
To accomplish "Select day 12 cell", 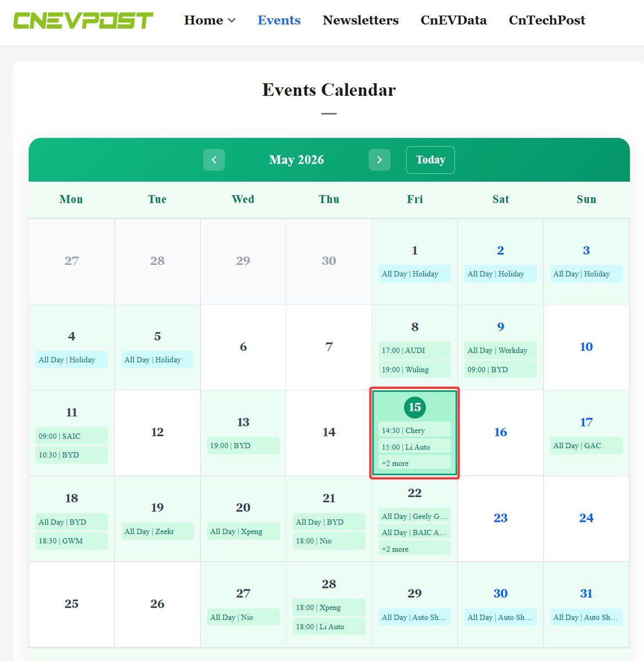I will pos(157,432).
